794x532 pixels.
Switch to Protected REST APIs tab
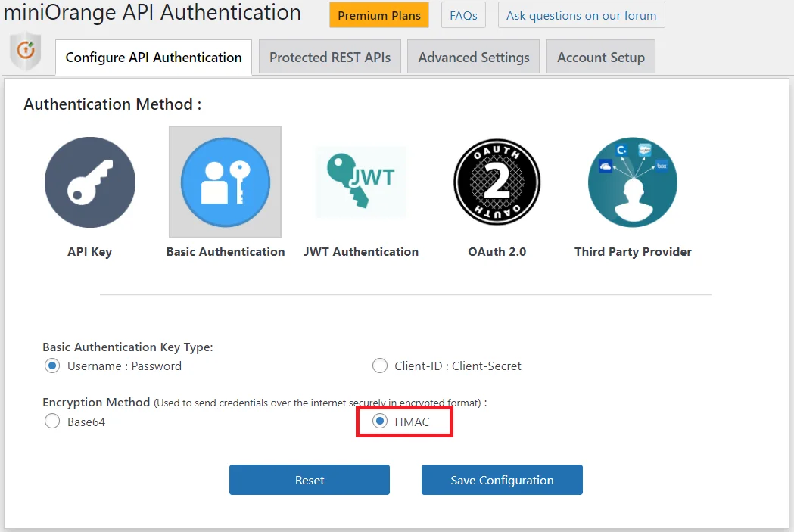pyautogui.click(x=330, y=58)
